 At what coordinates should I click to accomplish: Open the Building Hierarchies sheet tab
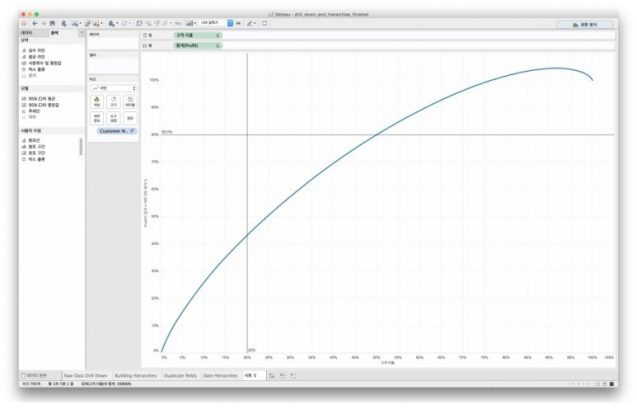coord(138,375)
